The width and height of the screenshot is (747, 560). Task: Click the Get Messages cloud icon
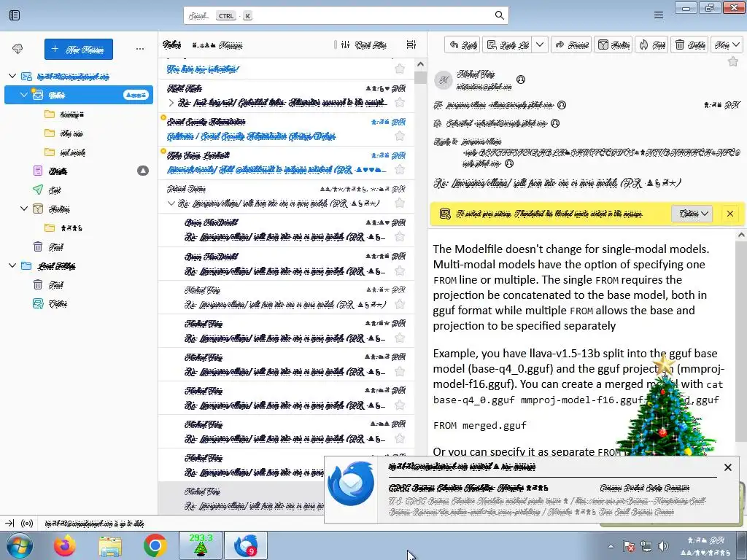18,49
